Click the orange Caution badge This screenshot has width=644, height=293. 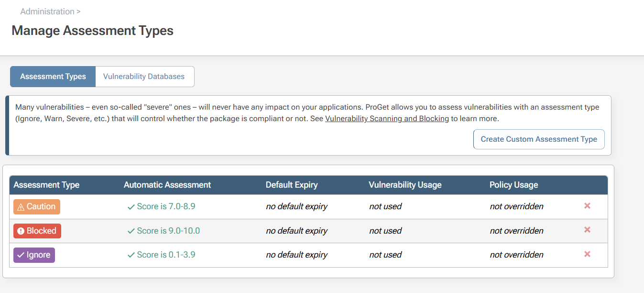click(x=37, y=207)
